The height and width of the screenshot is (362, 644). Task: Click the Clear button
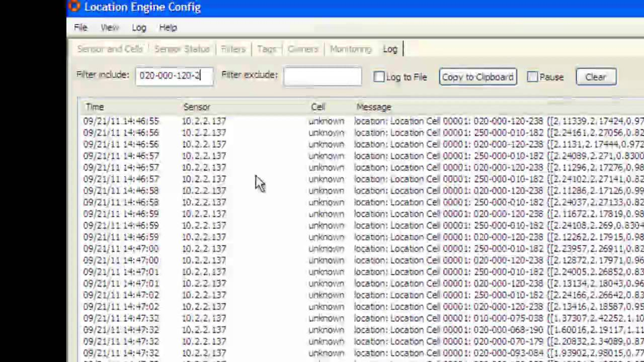pyautogui.click(x=596, y=77)
